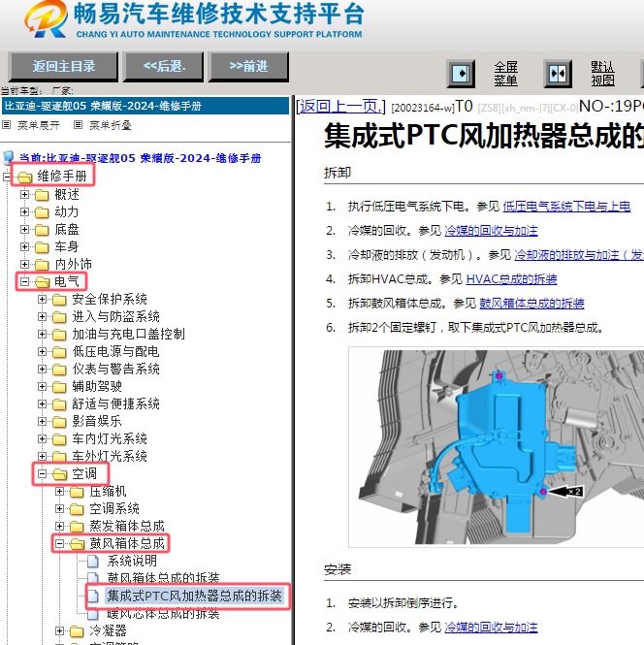Viewport: 644px width, 645px height.
Task: Open the 低压电气系统下电与上电 link
Action: [566, 206]
